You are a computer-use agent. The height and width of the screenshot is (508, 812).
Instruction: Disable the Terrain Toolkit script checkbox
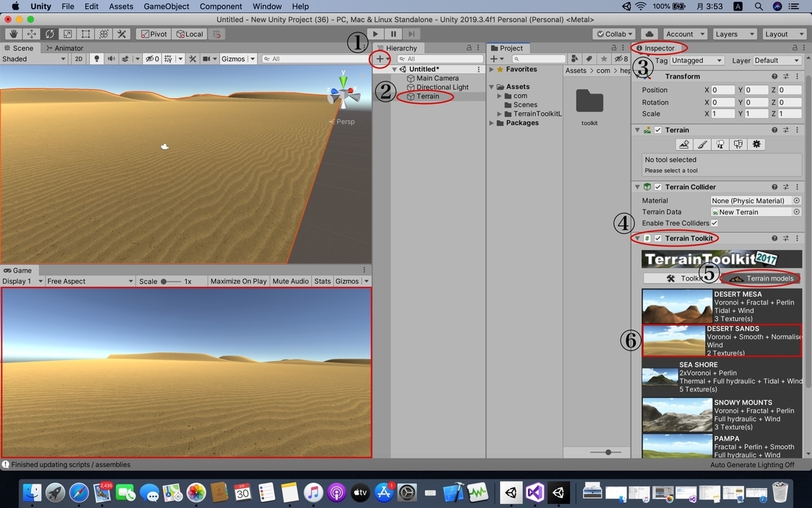click(658, 238)
